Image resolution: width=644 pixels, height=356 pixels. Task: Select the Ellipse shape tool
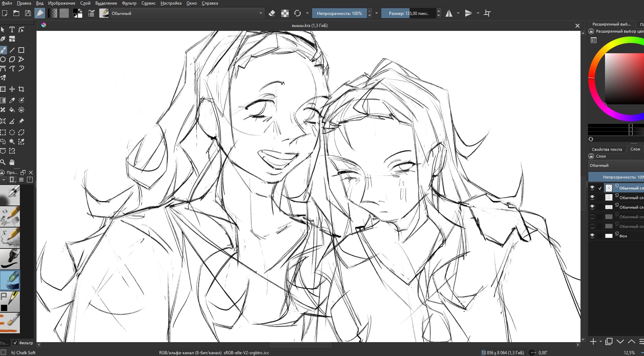click(x=3, y=59)
